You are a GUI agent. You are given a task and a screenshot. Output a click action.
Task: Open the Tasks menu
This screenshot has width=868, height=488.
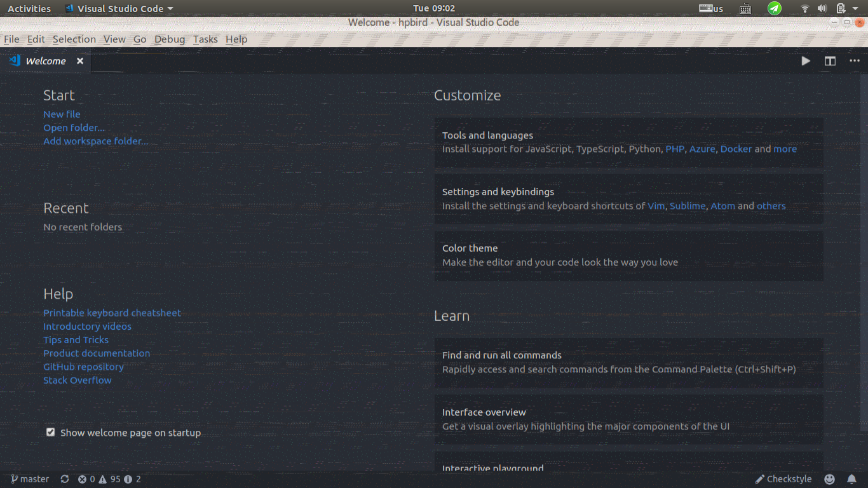[205, 39]
